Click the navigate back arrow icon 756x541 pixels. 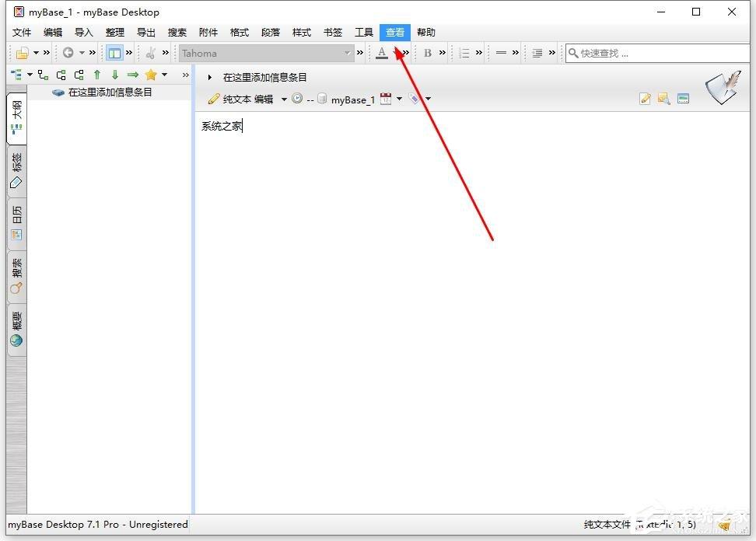[x=68, y=53]
